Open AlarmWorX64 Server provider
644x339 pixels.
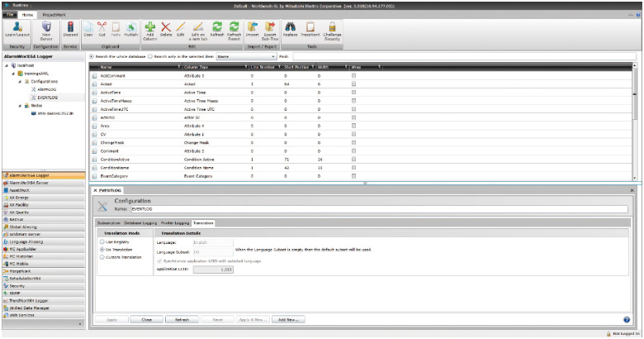tap(44, 183)
